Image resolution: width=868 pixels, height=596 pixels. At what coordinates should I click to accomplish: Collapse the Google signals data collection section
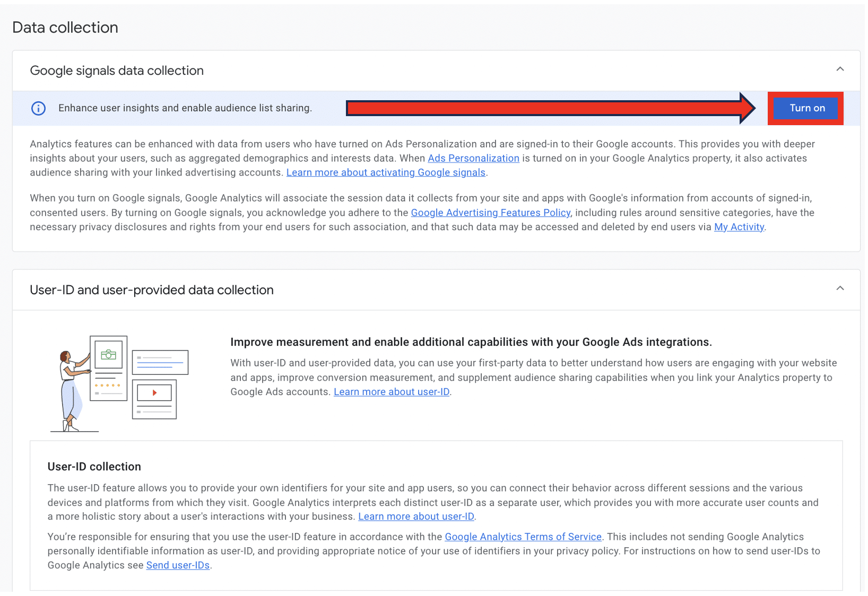tap(840, 69)
